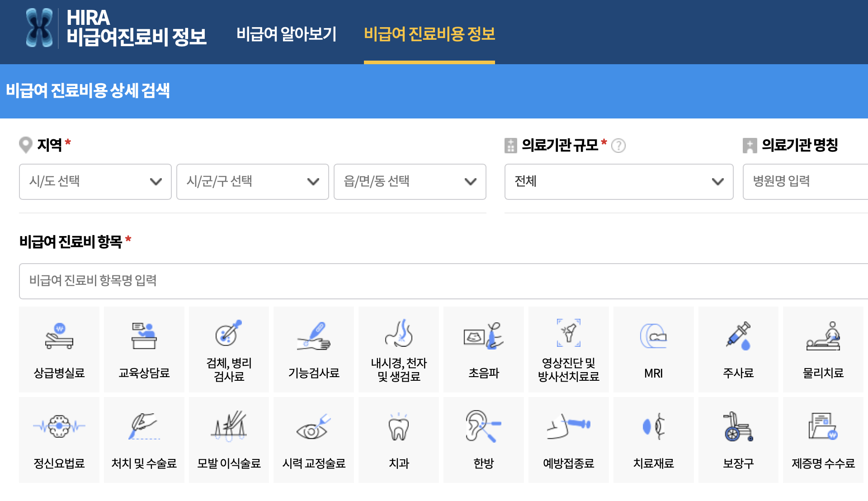Open the 시/도 선택 dropdown
868x501 pixels.
[95, 182]
